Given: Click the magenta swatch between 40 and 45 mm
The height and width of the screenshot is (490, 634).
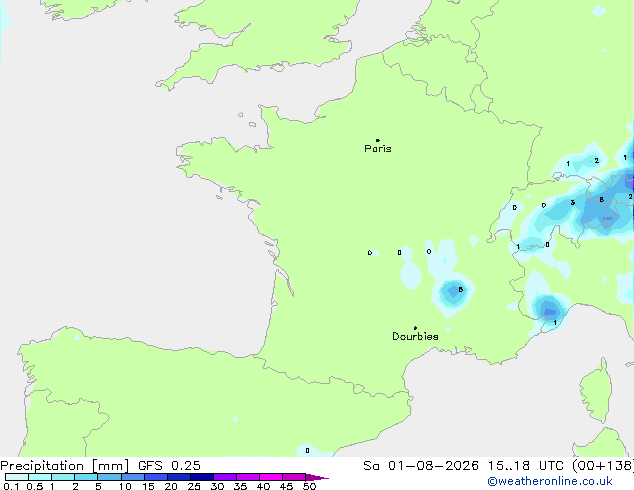Looking at the screenshot, I should (x=271, y=477).
